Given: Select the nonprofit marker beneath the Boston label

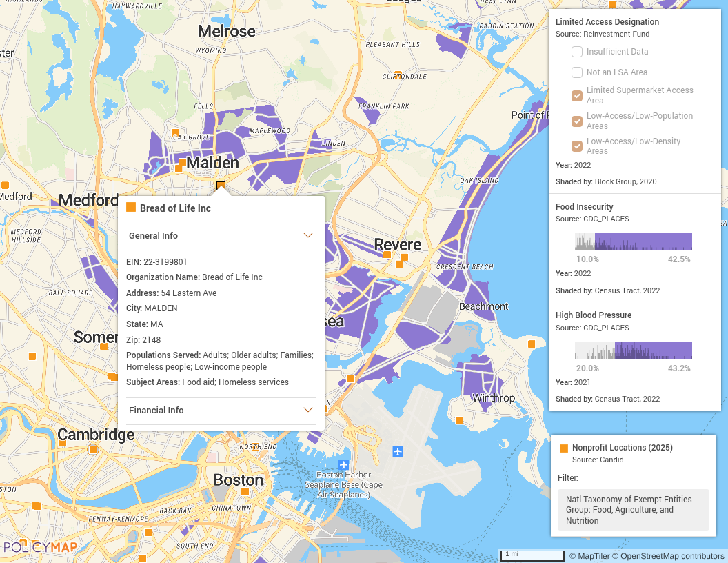Looking at the screenshot, I should coord(245,492).
